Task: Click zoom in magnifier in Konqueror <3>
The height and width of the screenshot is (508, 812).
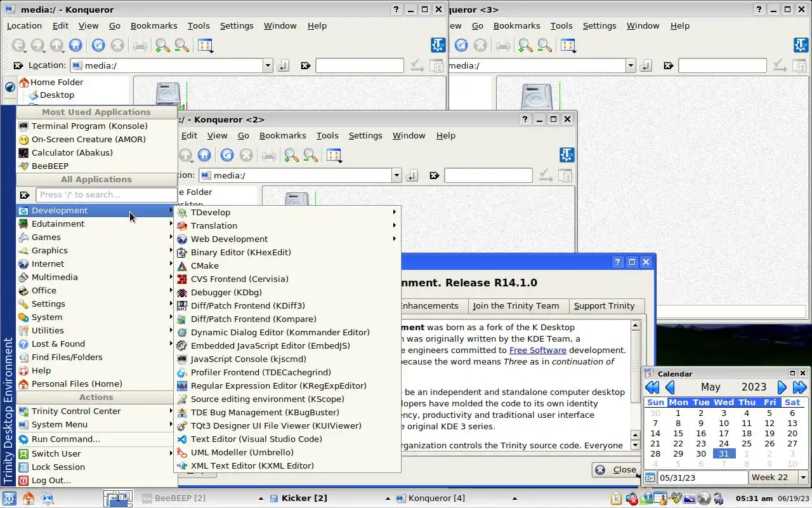Action: click(525, 45)
